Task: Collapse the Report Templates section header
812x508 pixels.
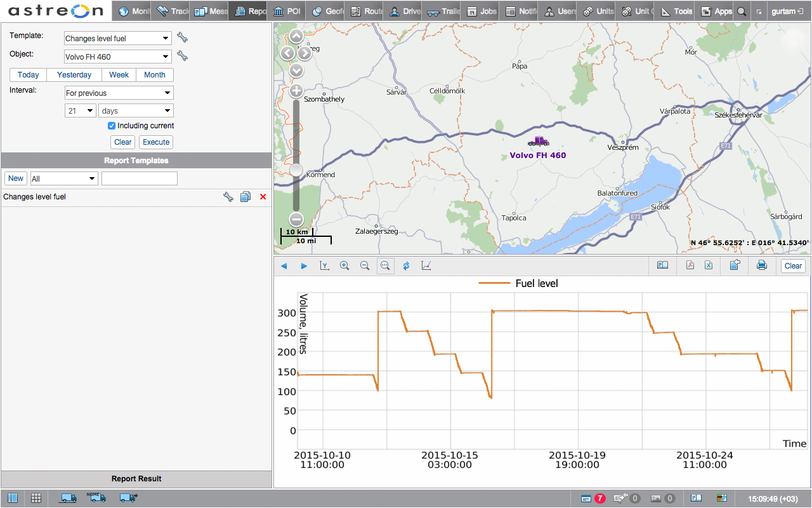Action: coord(136,161)
